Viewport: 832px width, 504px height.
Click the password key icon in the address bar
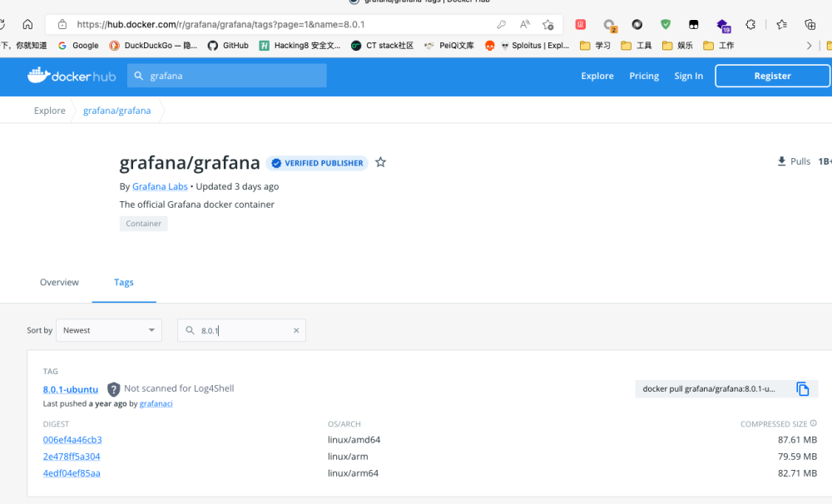pos(501,24)
